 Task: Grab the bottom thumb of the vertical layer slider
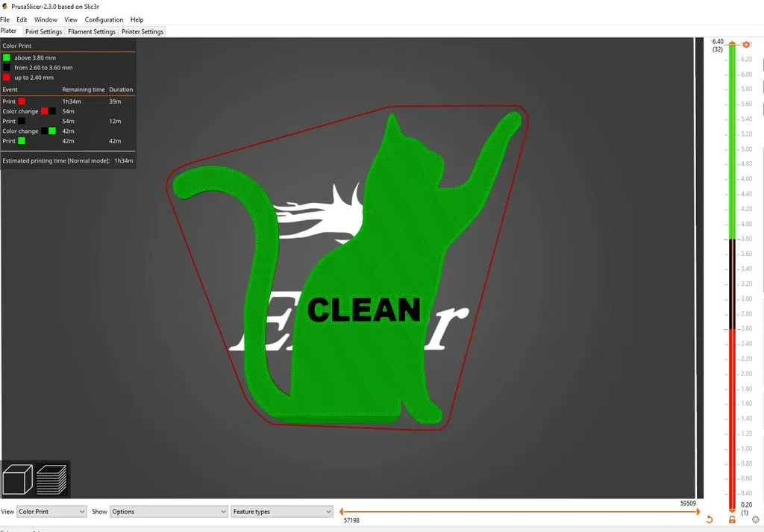tap(732, 509)
